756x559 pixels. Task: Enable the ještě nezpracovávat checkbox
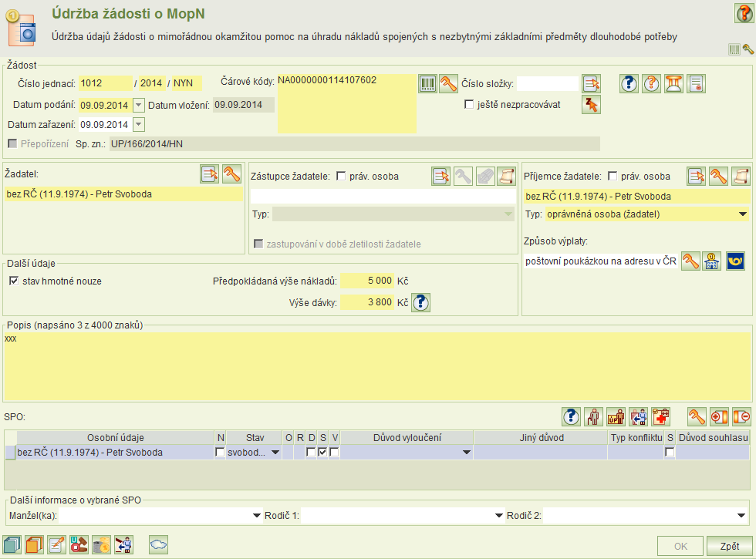(469, 104)
